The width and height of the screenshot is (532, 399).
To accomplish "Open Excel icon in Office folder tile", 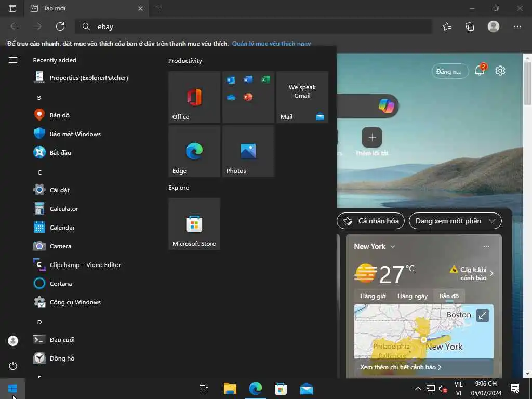I will click(265, 80).
